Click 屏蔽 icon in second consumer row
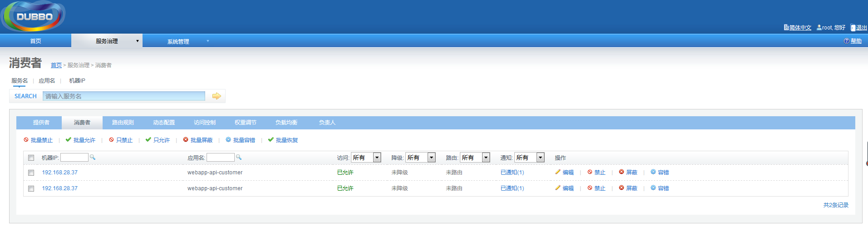This screenshot has width=868, height=232. [x=621, y=188]
